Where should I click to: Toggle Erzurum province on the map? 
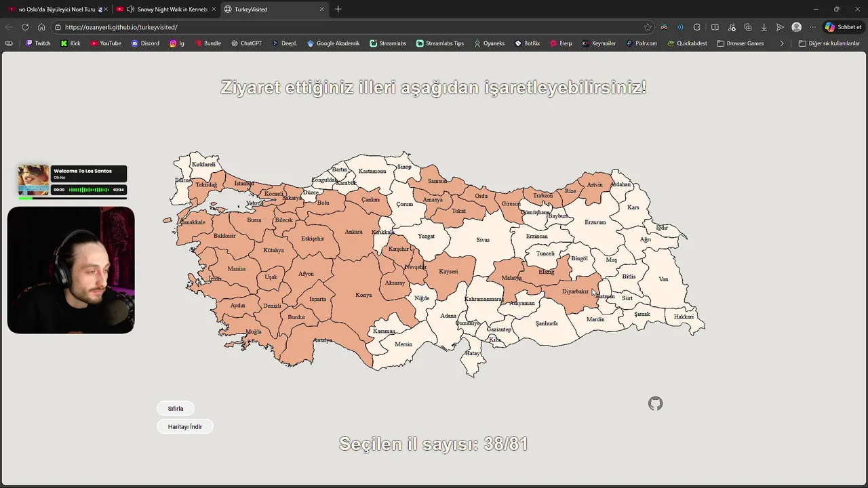(x=595, y=222)
